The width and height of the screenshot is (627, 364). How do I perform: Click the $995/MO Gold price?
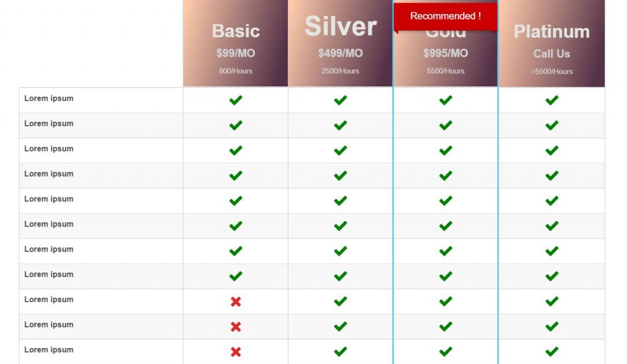point(446,53)
